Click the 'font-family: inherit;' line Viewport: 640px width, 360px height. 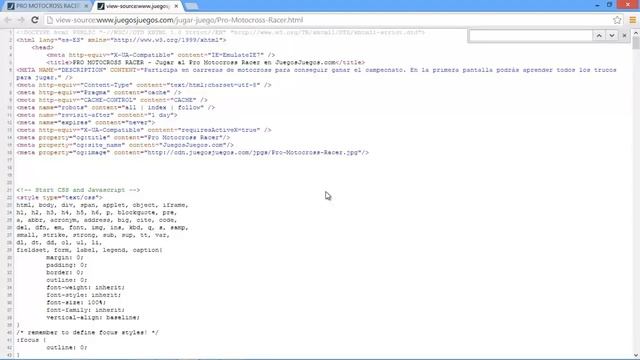coord(85,310)
